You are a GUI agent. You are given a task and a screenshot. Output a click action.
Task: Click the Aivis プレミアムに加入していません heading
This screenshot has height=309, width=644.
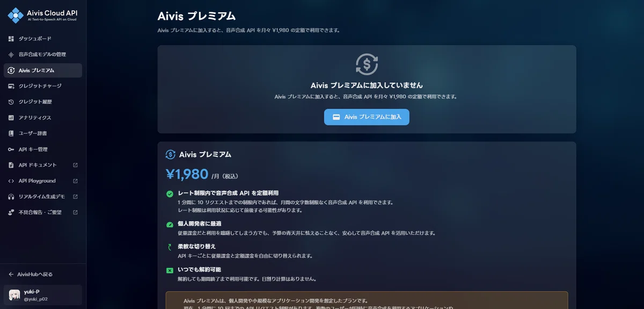[367, 85]
